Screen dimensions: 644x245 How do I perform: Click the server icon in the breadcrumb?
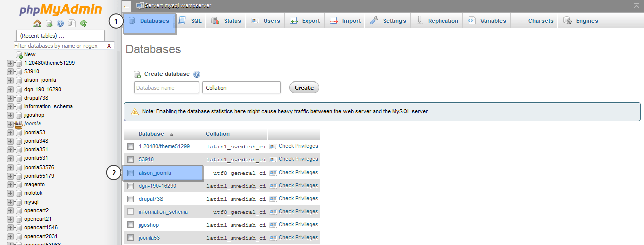139,5
